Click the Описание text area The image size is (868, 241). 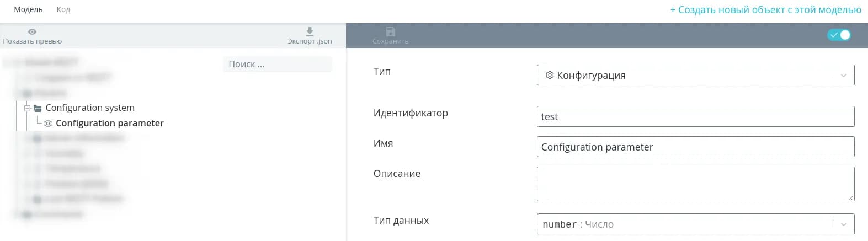(x=695, y=184)
